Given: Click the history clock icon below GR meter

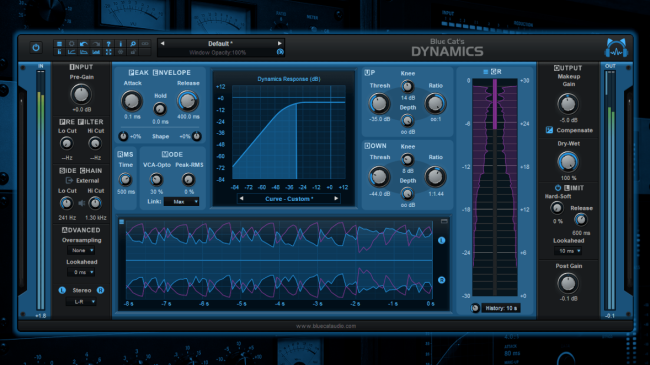Looking at the screenshot, I should pos(475,308).
